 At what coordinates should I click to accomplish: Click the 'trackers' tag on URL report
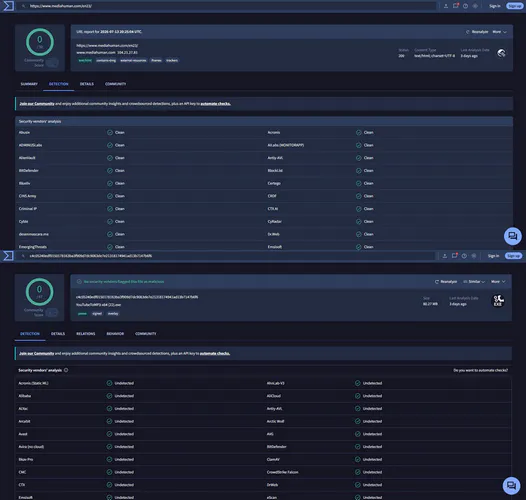pyautogui.click(x=172, y=60)
